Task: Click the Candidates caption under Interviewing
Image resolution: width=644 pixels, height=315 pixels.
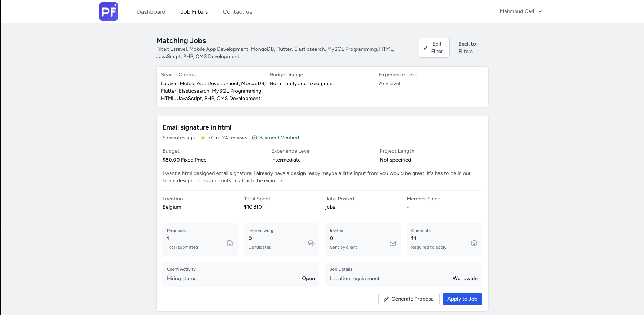Action: click(x=260, y=248)
